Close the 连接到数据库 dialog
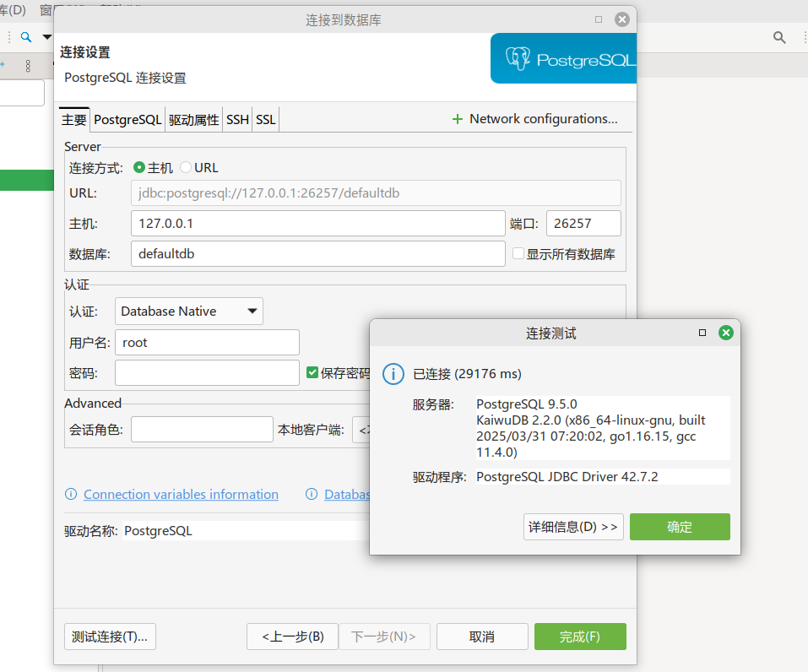The width and height of the screenshot is (808, 672). [x=622, y=19]
